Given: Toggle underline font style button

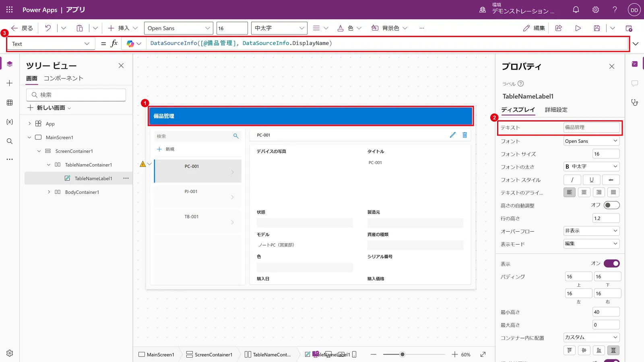Looking at the screenshot, I should tap(591, 180).
